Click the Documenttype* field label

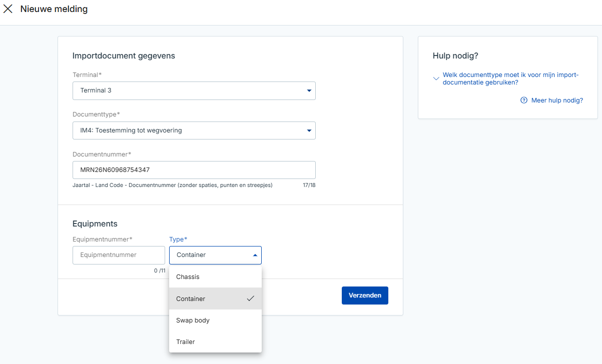[x=96, y=114]
